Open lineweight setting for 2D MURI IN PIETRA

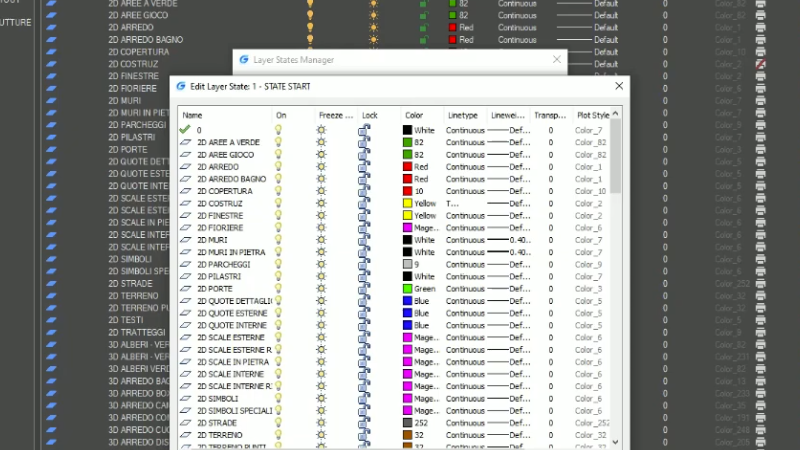pyautogui.click(x=507, y=252)
